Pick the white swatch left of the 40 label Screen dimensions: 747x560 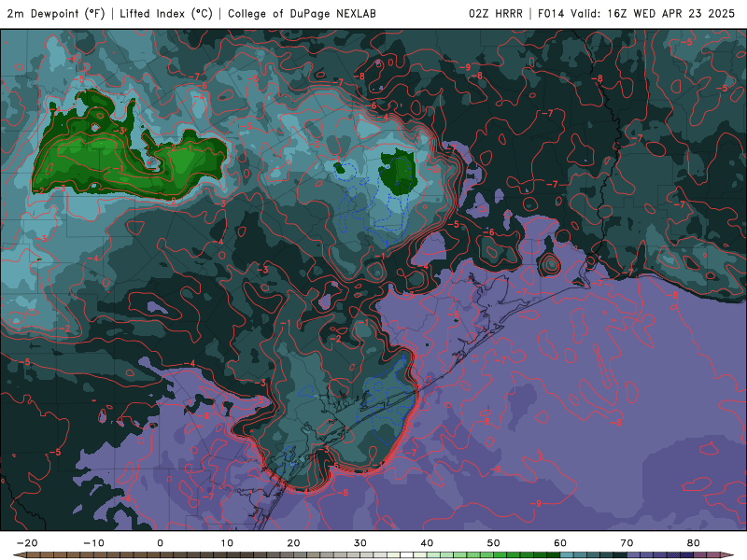pos(407,554)
